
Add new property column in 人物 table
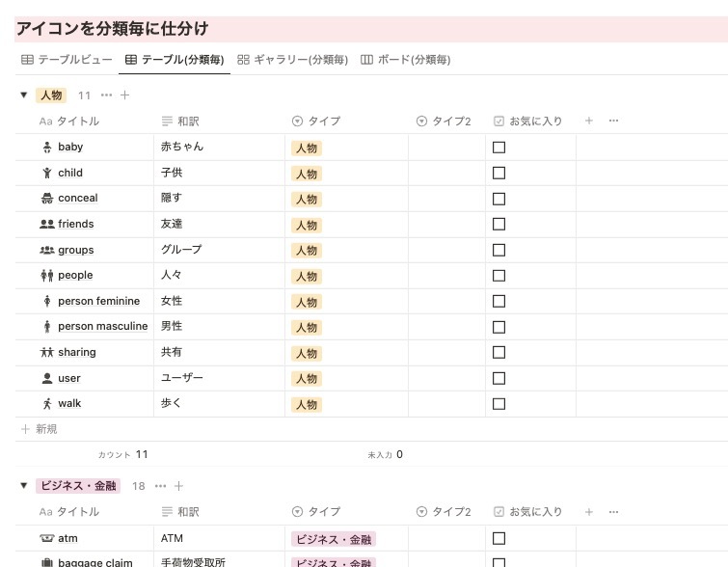click(588, 121)
